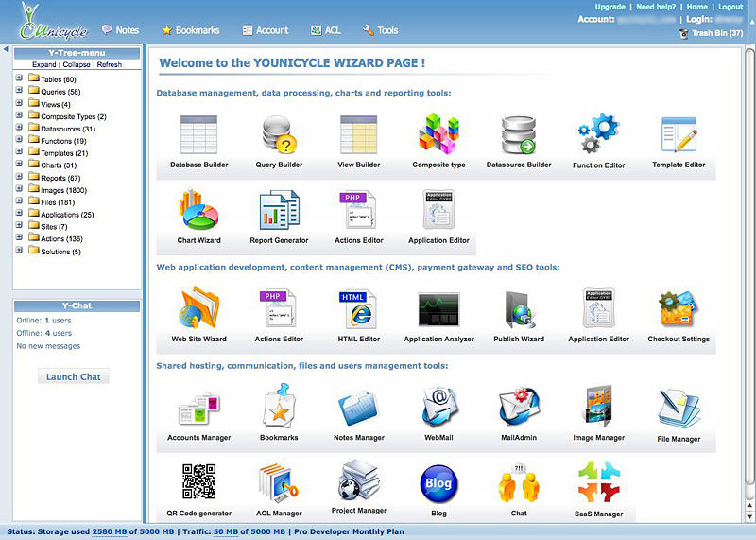Click the Refresh link in Y-Tree-menu
The width and height of the screenshot is (756, 540).
(x=109, y=65)
